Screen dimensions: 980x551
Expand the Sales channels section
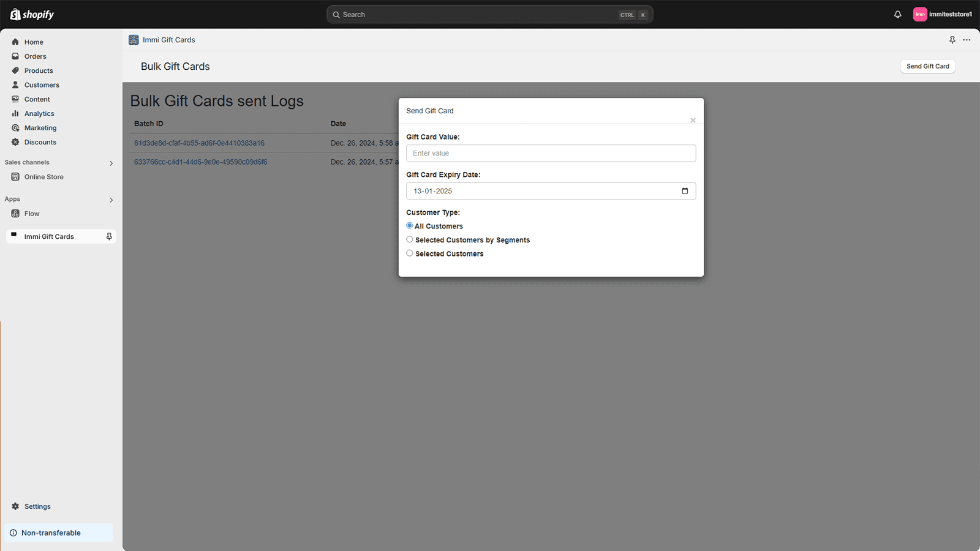[x=111, y=163]
